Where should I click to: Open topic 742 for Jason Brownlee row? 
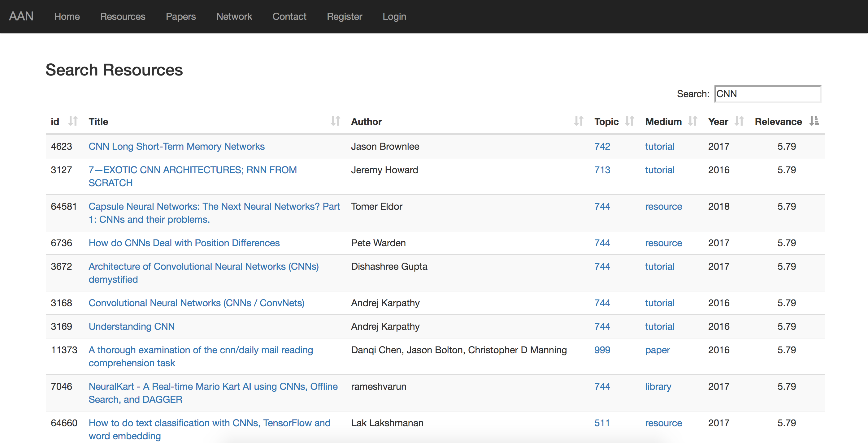coord(602,146)
